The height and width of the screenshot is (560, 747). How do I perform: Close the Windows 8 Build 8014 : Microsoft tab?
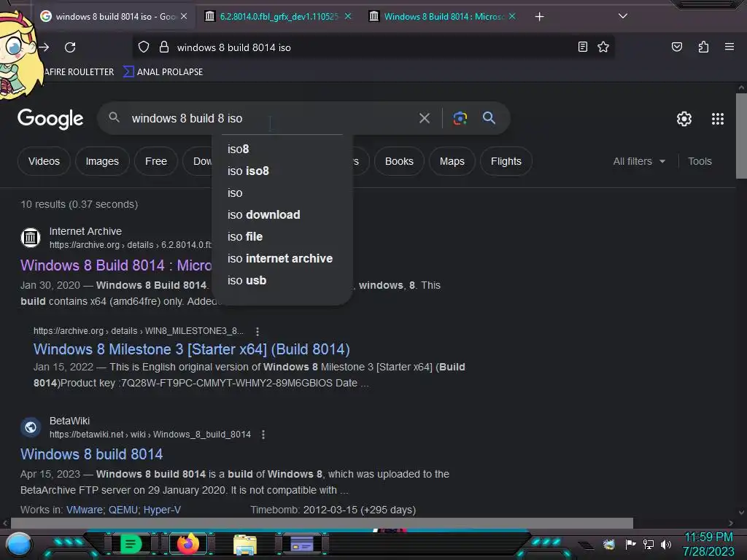point(511,16)
